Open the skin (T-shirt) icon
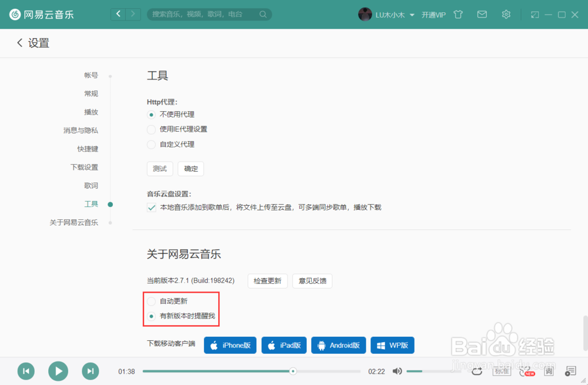The image size is (588, 385). pos(458,15)
